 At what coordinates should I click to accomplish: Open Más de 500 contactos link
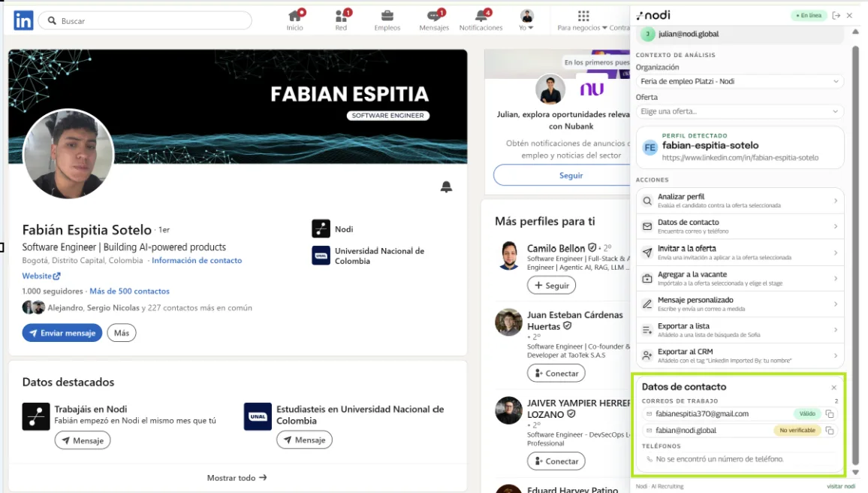(x=130, y=291)
